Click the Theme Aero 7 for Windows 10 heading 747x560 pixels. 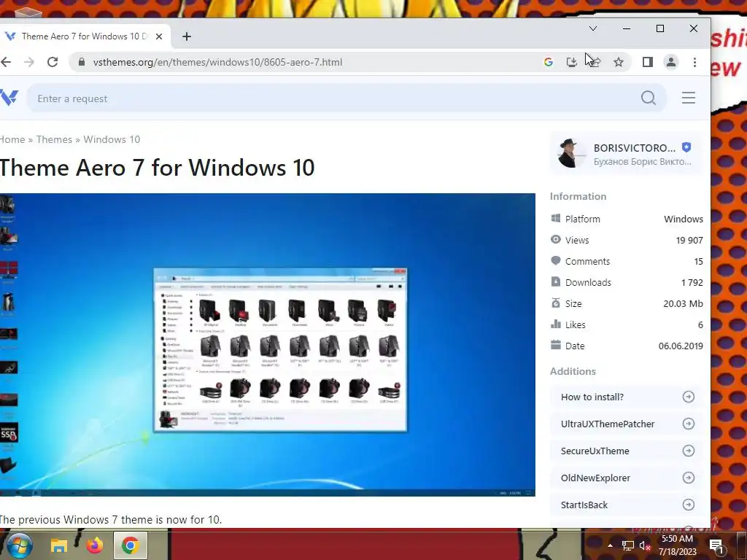[158, 168]
